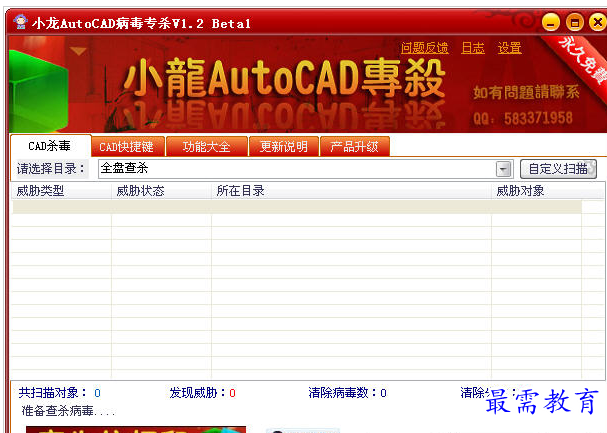Click the app mascot icon in title bar
607x433 pixels.
(21, 22)
